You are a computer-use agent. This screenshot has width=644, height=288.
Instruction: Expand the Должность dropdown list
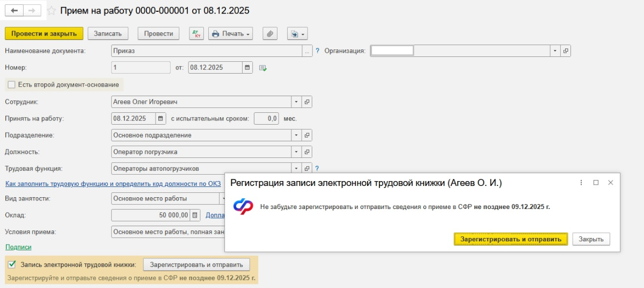(296, 152)
